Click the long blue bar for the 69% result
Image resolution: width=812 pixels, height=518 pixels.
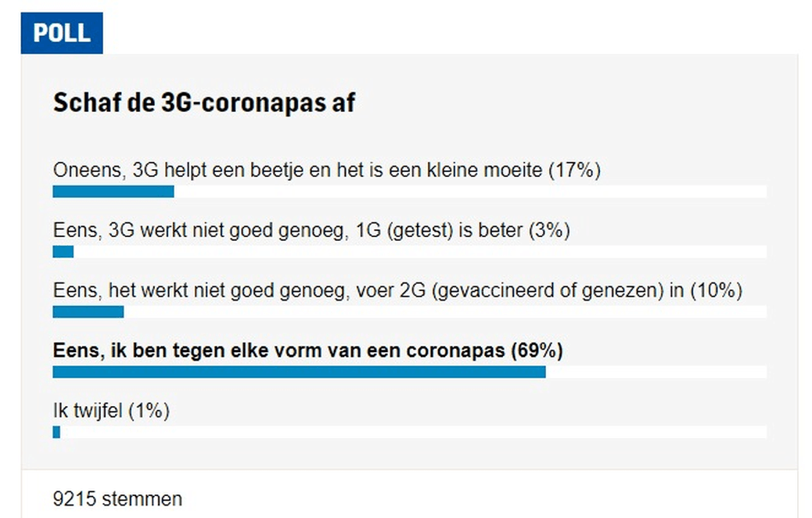point(299,372)
